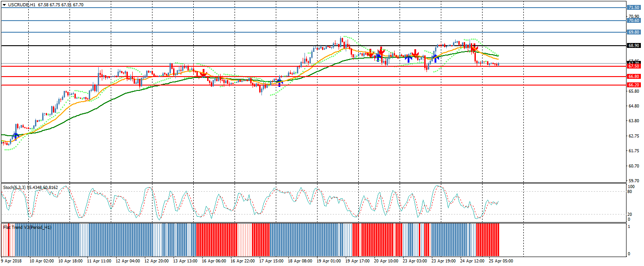Click the red sell arrow near 16 Apr 06:00

click(x=203, y=73)
